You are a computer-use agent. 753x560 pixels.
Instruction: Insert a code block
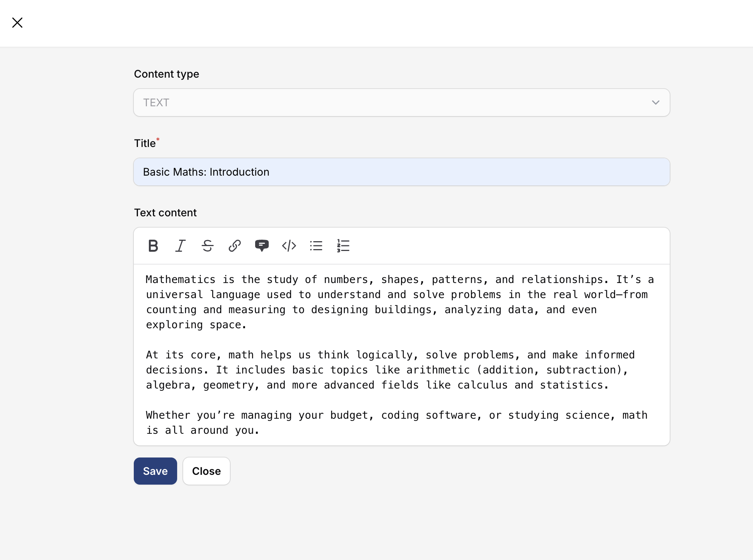click(x=289, y=246)
